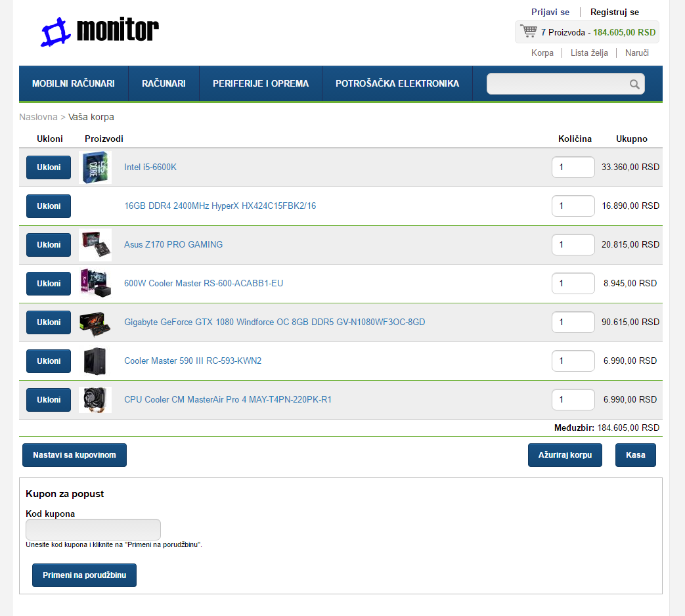Click the search magnifier icon
Image resolution: width=685 pixels, height=616 pixels.
coord(634,84)
